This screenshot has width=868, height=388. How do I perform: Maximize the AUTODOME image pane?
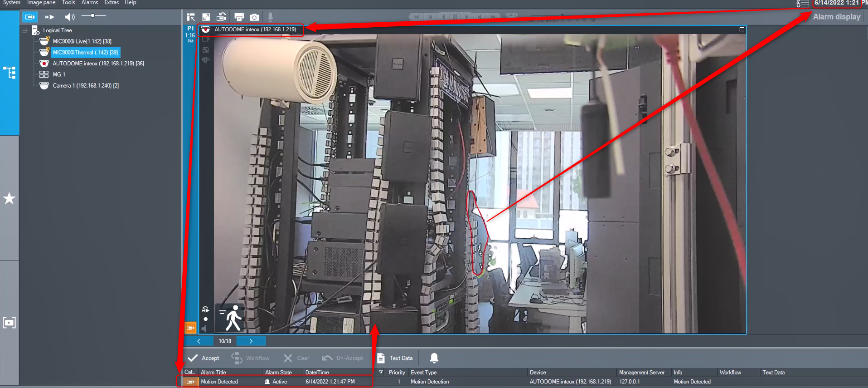coord(742,29)
